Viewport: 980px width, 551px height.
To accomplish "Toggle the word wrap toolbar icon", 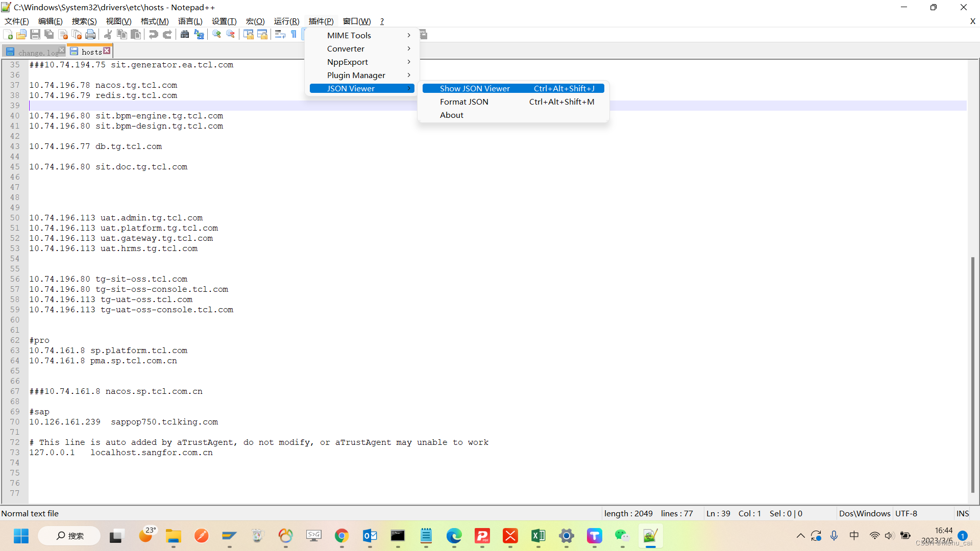I will pyautogui.click(x=280, y=35).
